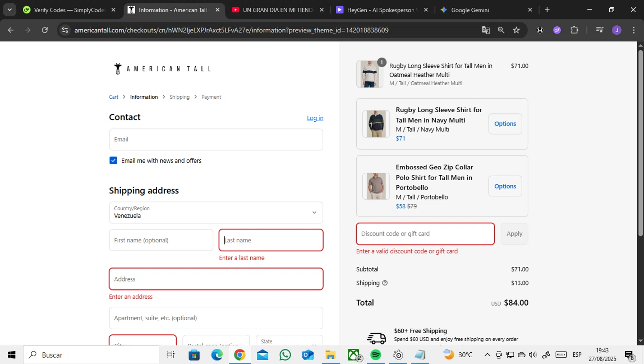The width and height of the screenshot is (644, 364).
Task: Open the tab search dropdown arrow
Action: [9, 10]
